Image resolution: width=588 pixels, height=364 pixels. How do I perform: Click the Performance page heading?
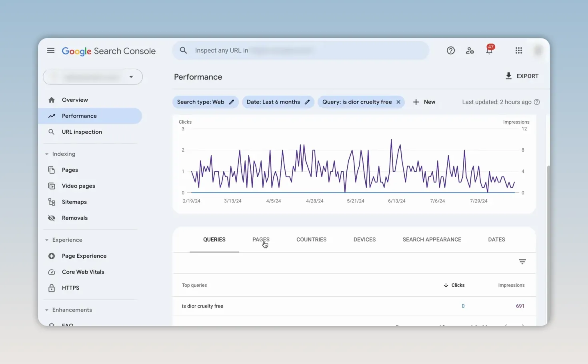[198, 77]
